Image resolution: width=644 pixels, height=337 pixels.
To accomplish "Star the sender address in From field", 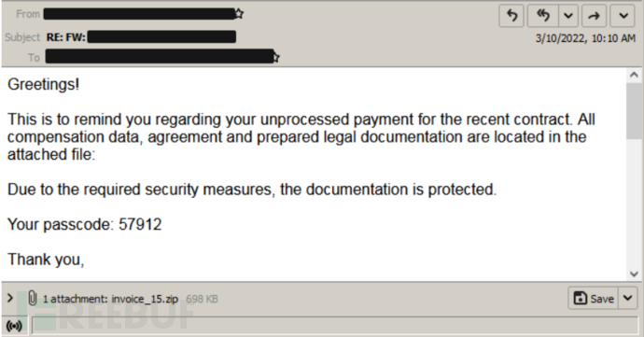I will coord(239,14).
